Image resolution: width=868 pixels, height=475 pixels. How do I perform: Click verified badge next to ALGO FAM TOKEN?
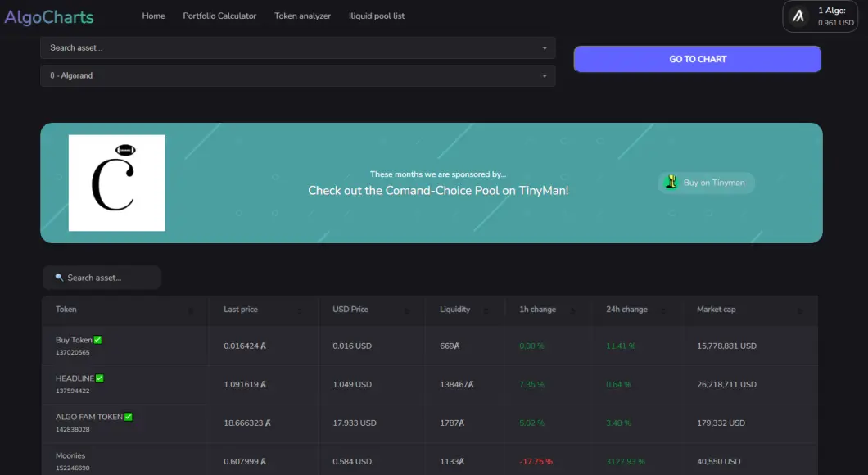coord(129,417)
